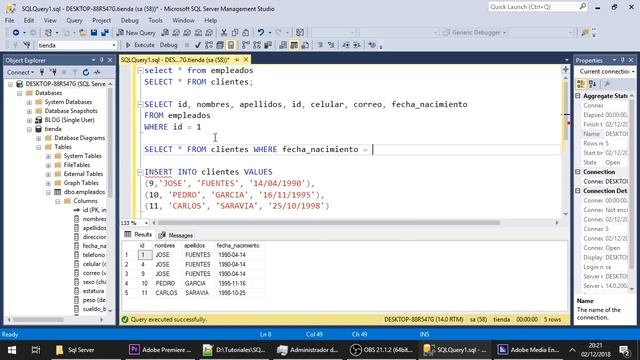Click the Undo arrow icon
640x360 pixels.
[x=260, y=33]
